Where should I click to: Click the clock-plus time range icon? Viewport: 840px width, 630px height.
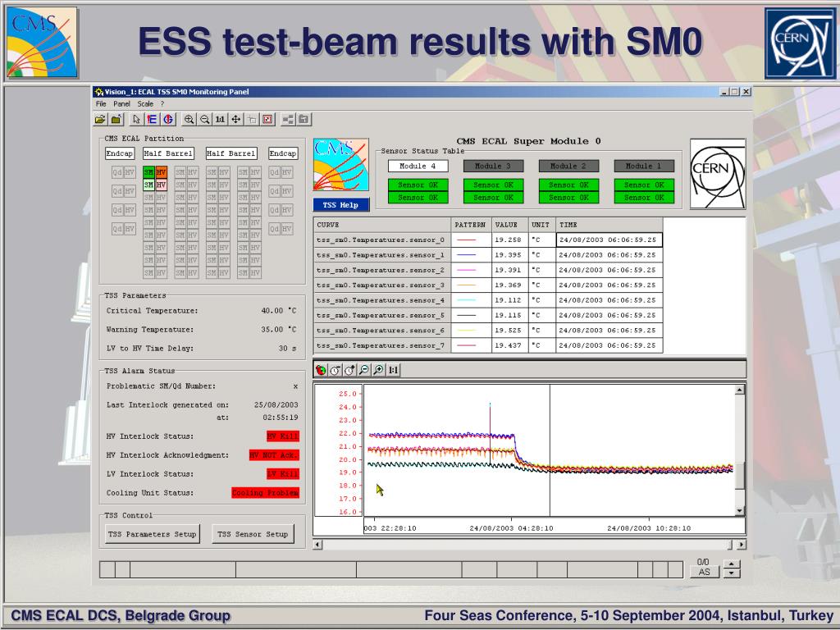(349, 370)
